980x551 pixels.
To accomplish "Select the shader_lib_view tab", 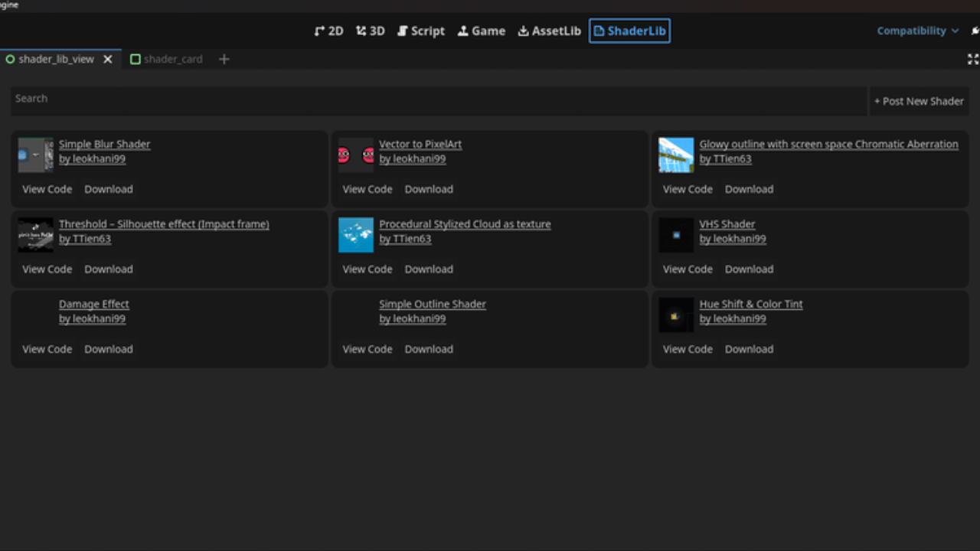I will [x=56, y=59].
